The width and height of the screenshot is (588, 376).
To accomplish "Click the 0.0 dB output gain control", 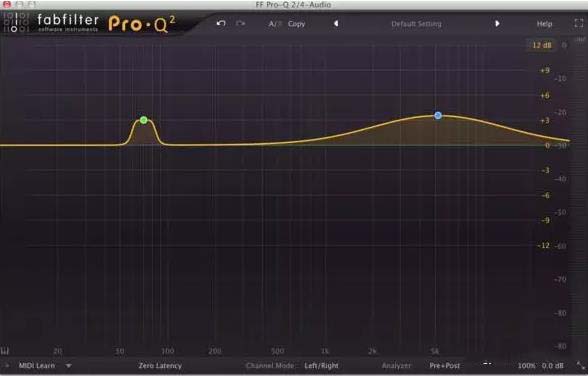I will (552, 366).
